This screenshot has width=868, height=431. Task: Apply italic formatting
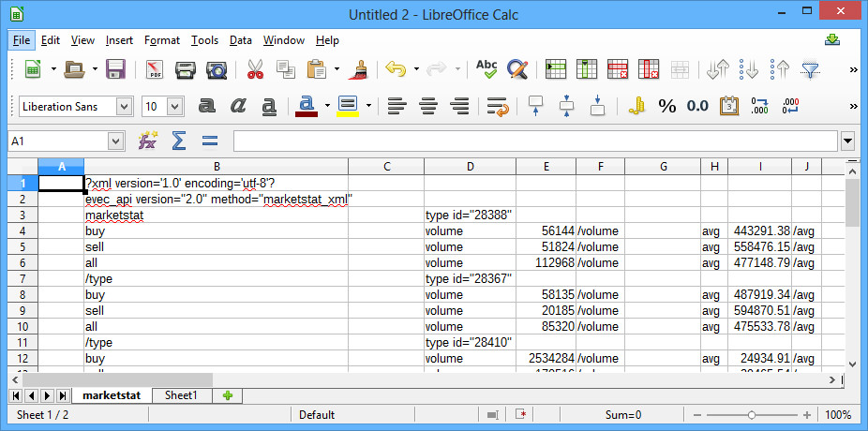(238, 106)
